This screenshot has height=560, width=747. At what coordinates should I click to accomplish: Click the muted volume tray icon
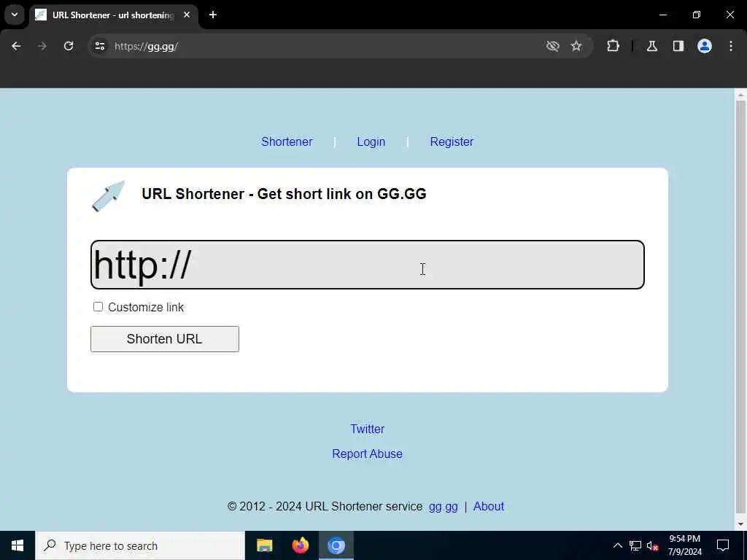[x=653, y=546]
